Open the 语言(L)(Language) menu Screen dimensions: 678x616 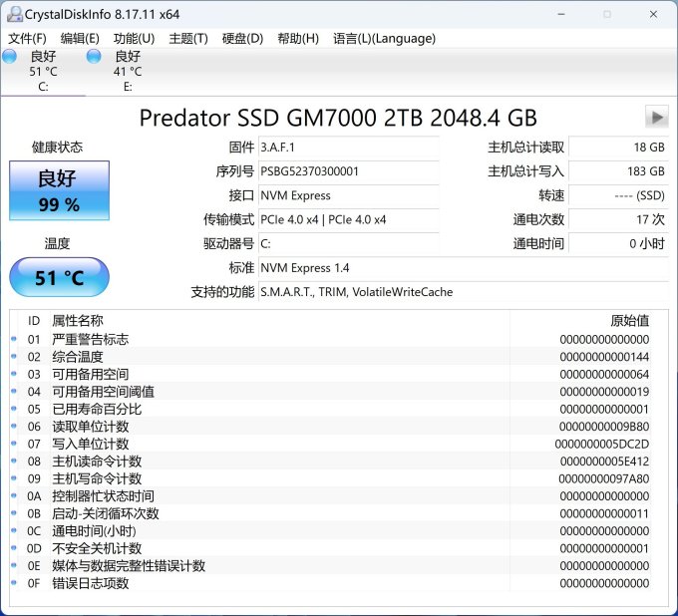tap(384, 39)
